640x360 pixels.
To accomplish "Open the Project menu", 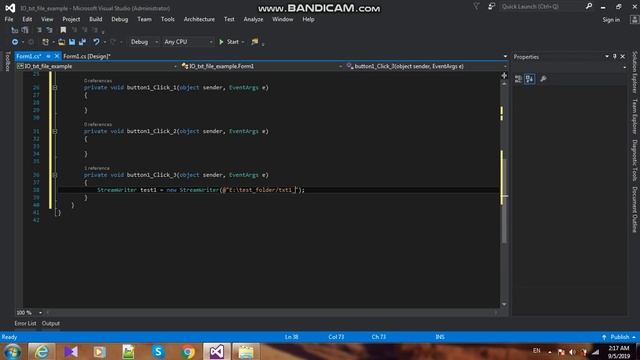I will (71, 19).
